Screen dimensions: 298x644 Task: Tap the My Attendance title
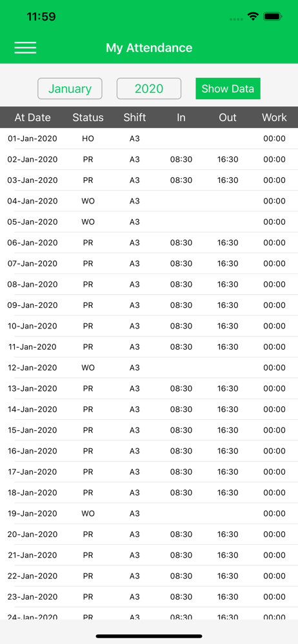coord(149,48)
